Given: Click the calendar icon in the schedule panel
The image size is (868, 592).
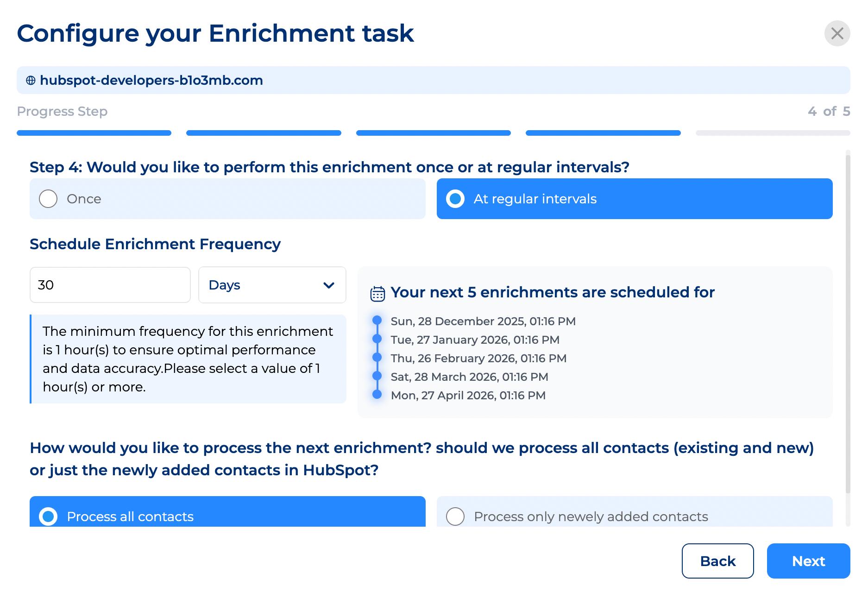Looking at the screenshot, I should click(x=377, y=292).
